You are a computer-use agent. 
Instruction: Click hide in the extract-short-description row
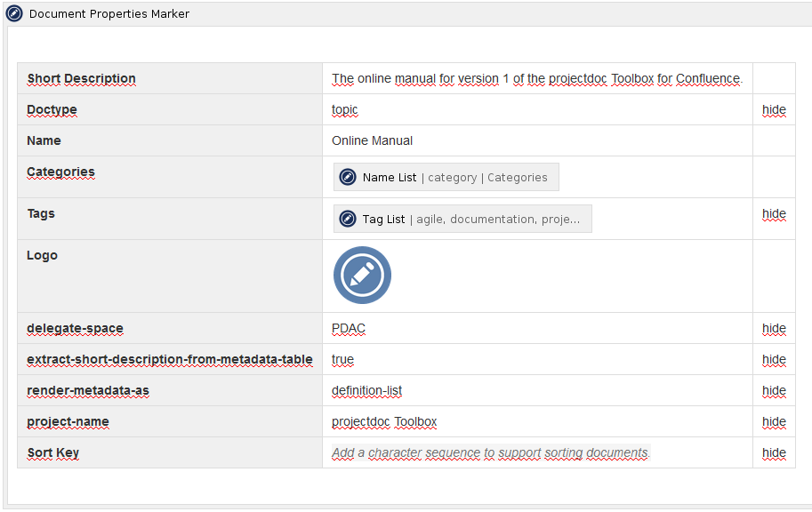pyautogui.click(x=774, y=360)
